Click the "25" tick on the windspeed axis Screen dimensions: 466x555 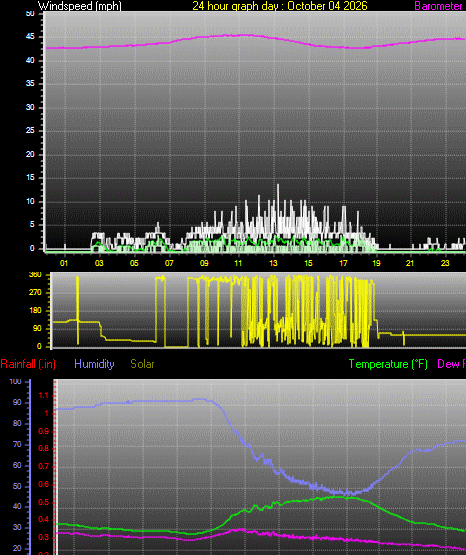30,131
